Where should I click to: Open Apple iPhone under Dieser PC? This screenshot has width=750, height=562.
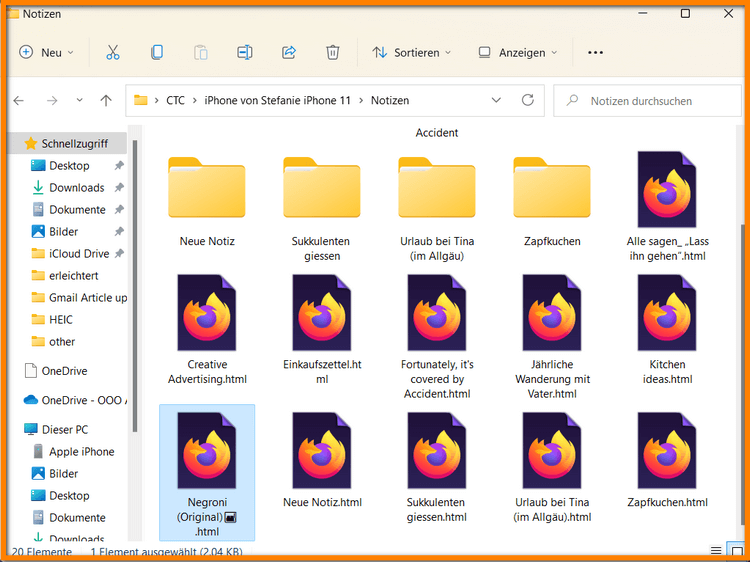click(81, 452)
